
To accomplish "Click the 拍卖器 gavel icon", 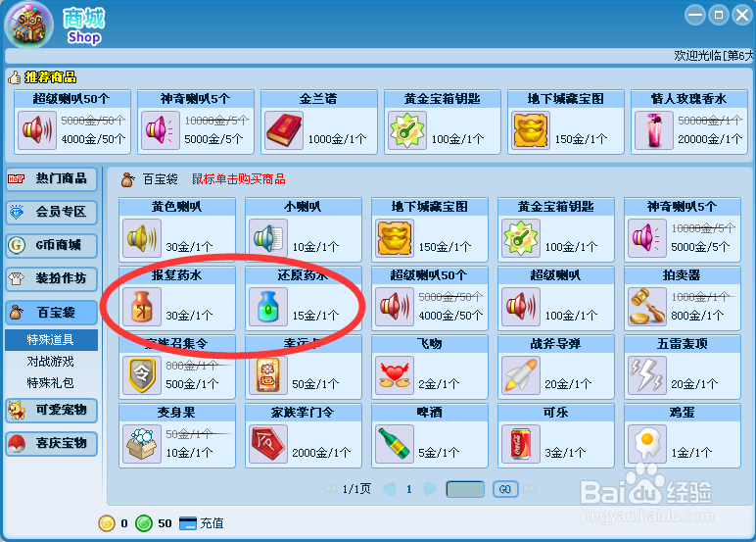I will (647, 307).
